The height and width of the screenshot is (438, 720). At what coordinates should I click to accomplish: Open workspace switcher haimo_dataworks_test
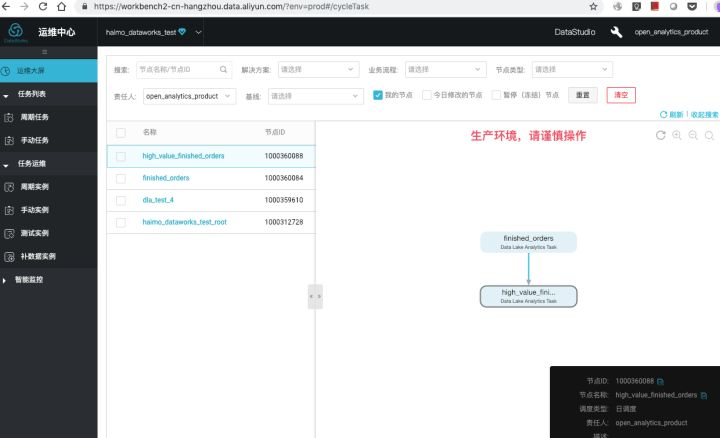pos(153,32)
